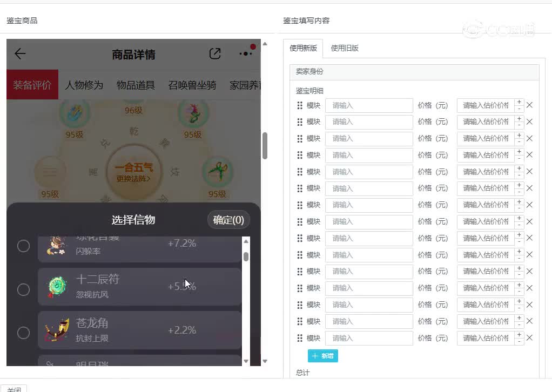Image resolution: width=552 pixels, height=392 pixels.
Task: Delete the second 模块 row with X
Action: pos(529,121)
